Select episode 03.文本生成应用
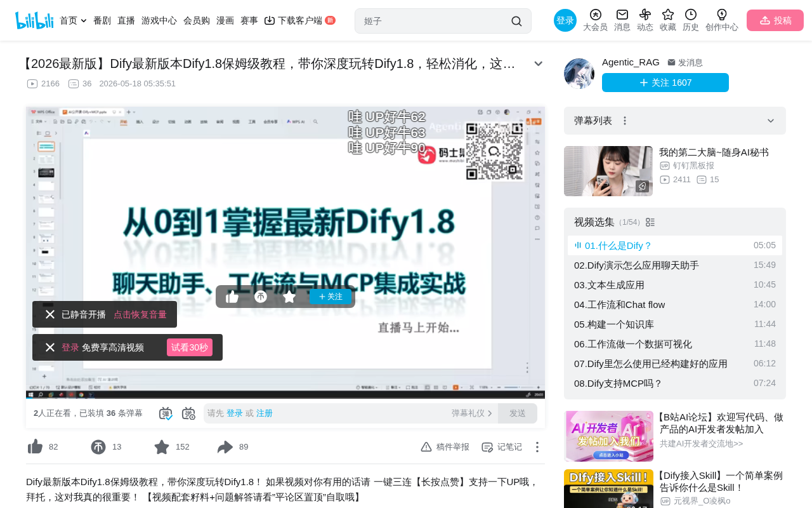This screenshot has height=508, width=812. pyautogui.click(x=675, y=285)
